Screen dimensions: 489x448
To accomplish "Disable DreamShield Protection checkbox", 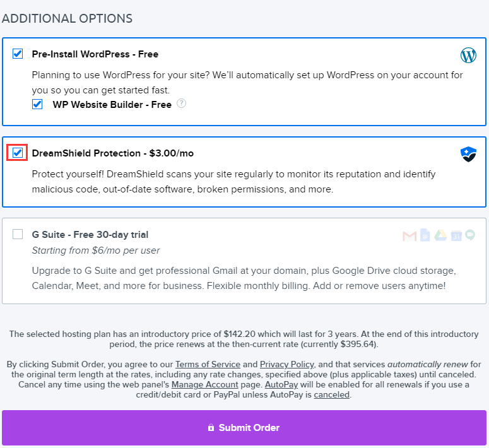I will [x=18, y=153].
